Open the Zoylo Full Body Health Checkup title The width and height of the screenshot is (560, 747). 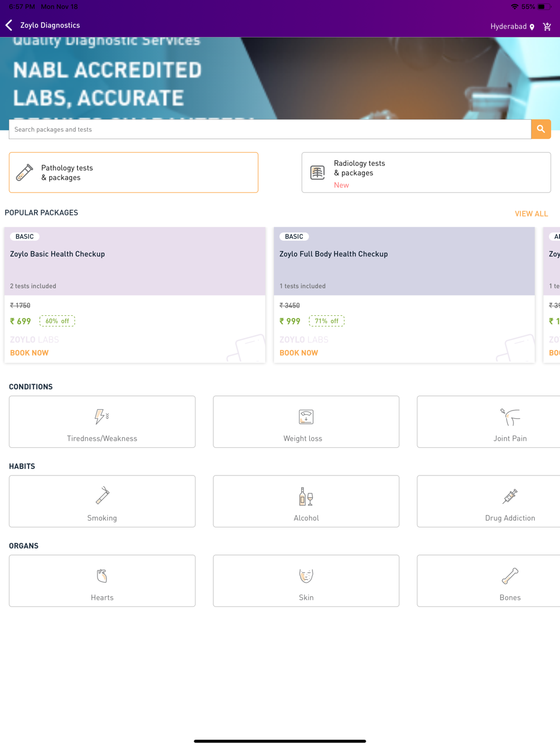(x=334, y=254)
